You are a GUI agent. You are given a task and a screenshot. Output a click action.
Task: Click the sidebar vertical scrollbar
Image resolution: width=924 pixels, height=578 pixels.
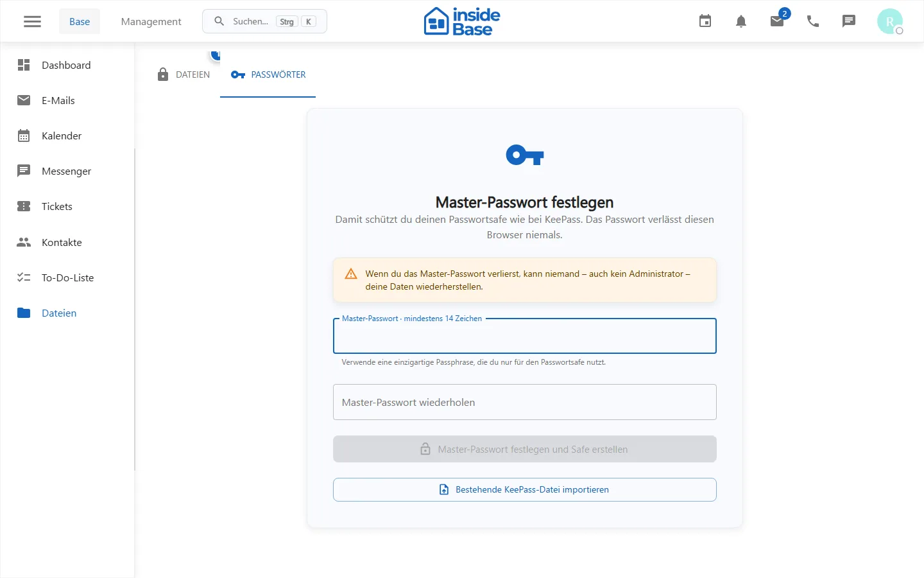point(135,309)
